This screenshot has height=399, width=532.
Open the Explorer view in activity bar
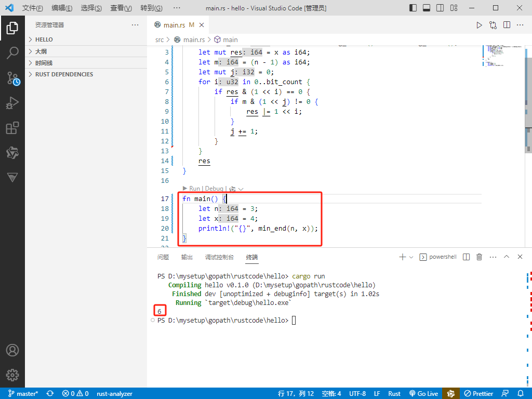[x=12, y=28]
